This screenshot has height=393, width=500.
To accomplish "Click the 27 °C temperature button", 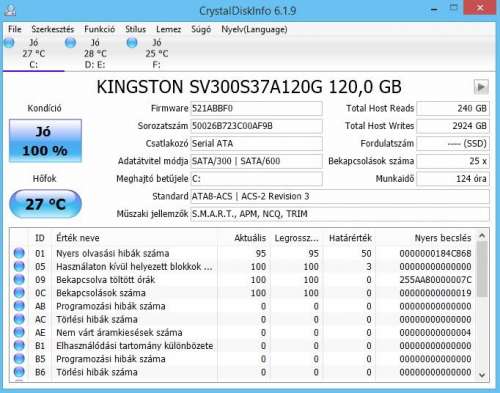I will [x=45, y=204].
